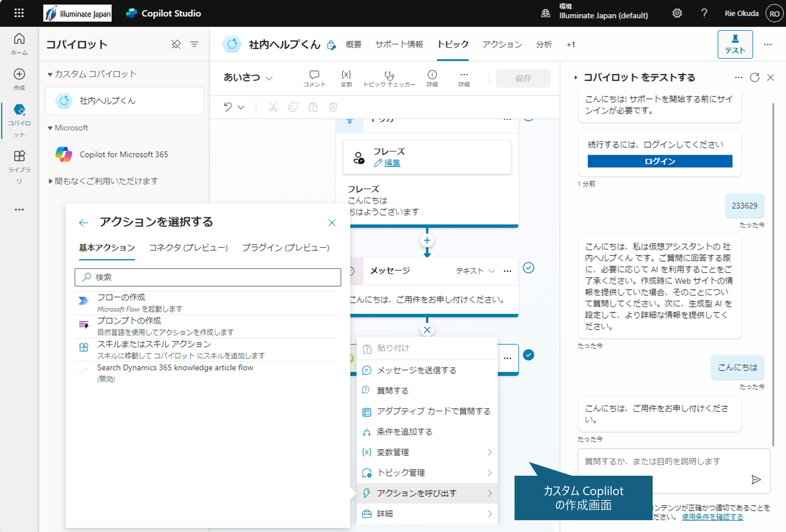
Task: Click the フレーズ 編集 edit link
Action: [392, 163]
